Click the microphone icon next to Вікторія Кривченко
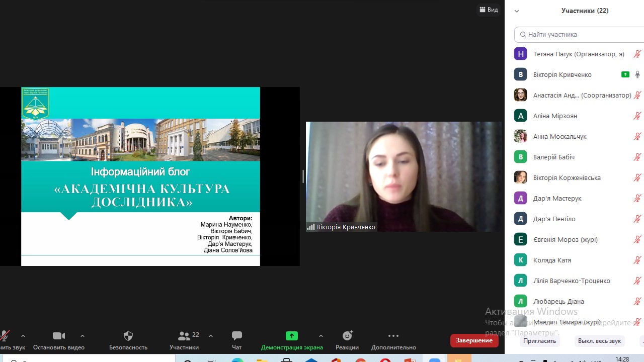This screenshot has height=362, width=644. coord(637,74)
